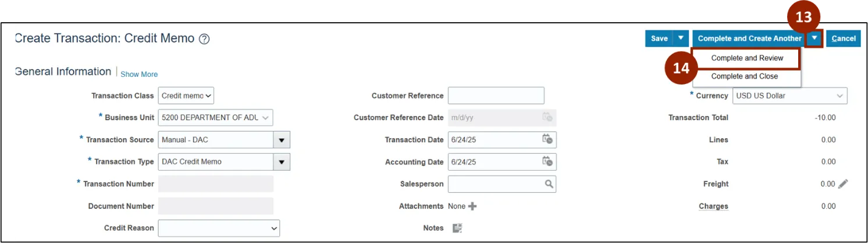Viewport: 868px width, 243px height.
Task: Edit Freight using the pencil icon
Action: point(843,184)
